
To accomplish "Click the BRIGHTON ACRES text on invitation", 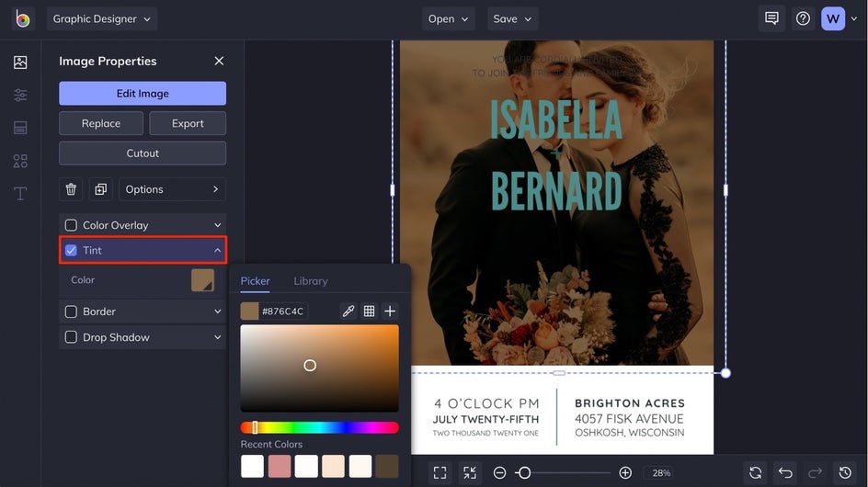I will tap(630, 403).
